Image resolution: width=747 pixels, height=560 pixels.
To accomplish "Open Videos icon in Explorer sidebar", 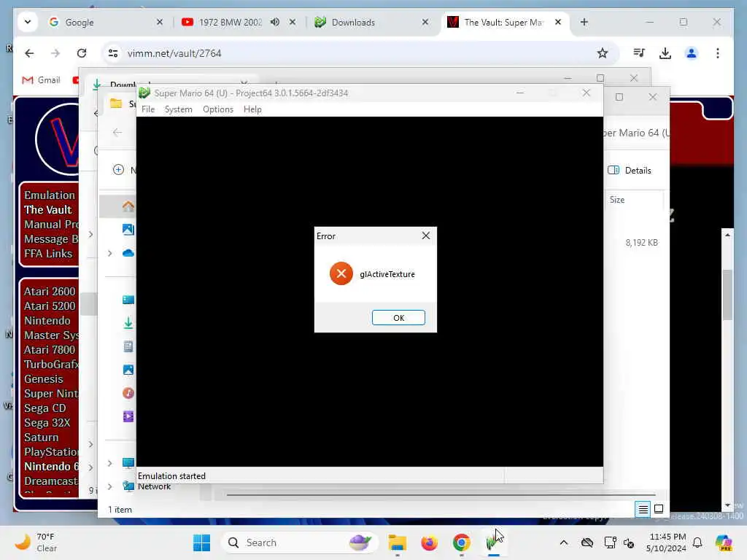I will click(128, 416).
